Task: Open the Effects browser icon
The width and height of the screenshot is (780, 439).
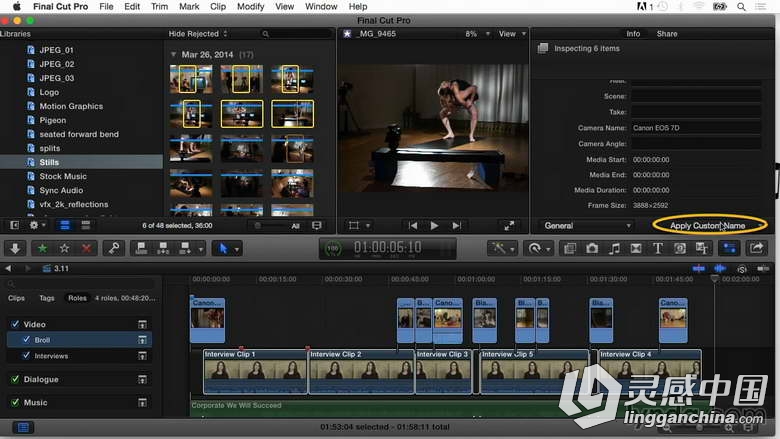Action: tap(570, 248)
